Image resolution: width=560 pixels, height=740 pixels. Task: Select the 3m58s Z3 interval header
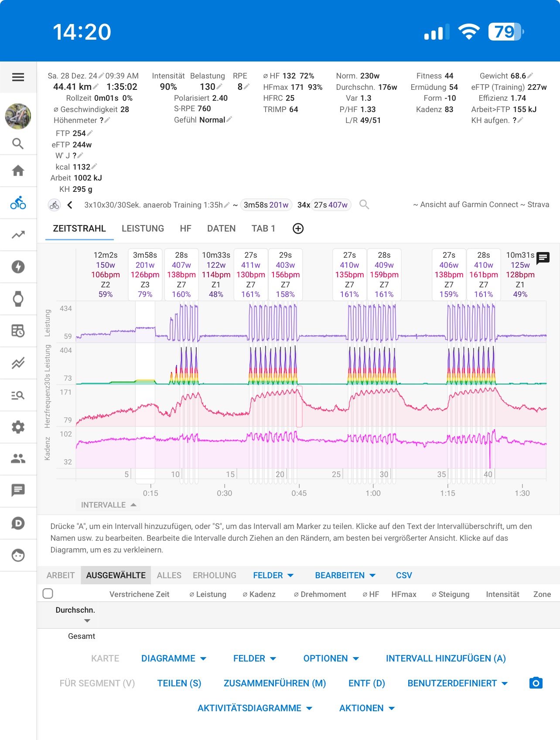[145, 274]
